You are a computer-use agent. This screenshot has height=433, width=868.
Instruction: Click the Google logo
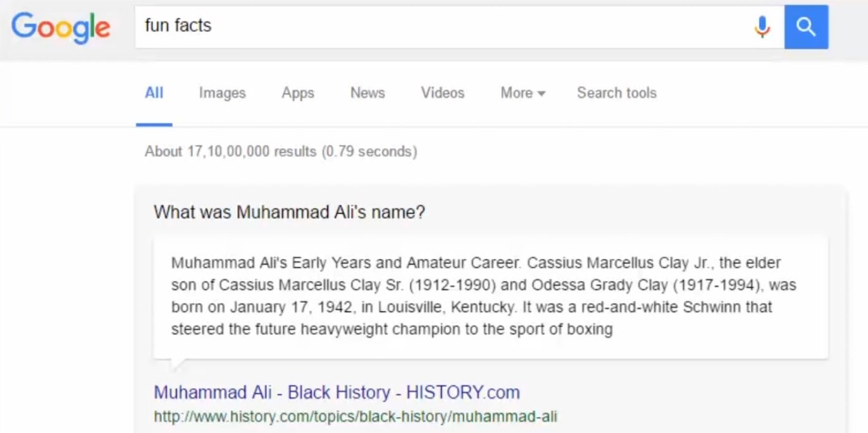click(x=61, y=27)
